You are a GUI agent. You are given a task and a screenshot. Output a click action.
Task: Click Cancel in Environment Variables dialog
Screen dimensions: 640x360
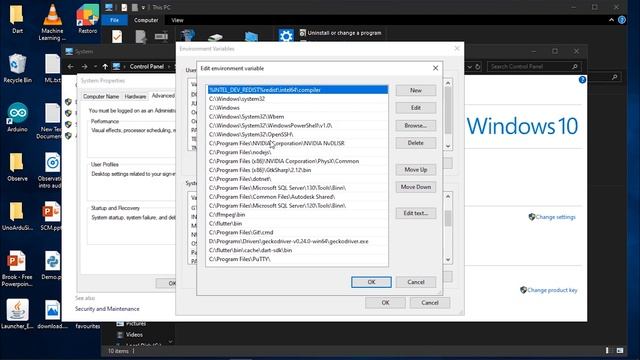(430, 302)
